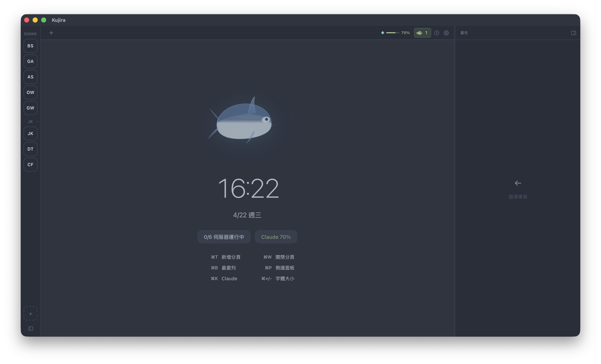Click the GOMO group label

pyautogui.click(x=31, y=34)
